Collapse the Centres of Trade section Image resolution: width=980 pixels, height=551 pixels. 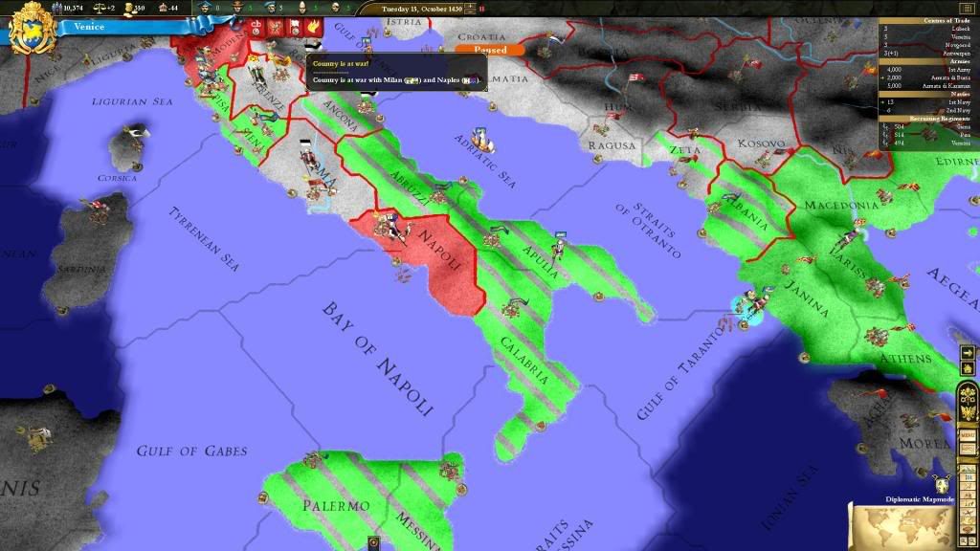[x=927, y=20]
